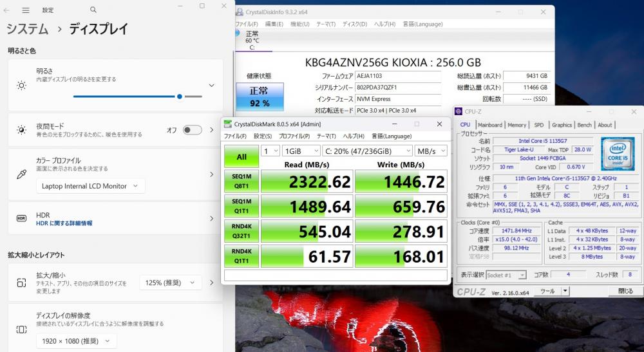Click the CPU-Z 閉じる button
The image size is (644, 352).
(625, 291)
